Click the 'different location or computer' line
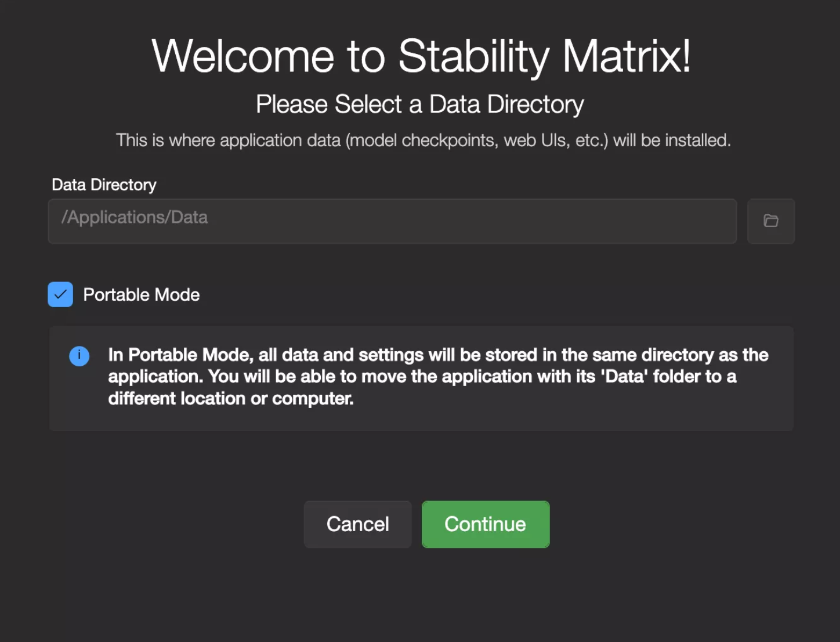 [x=231, y=399]
